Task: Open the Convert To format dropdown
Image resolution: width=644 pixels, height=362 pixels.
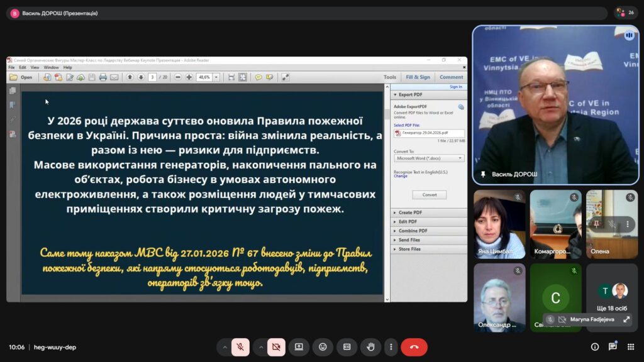Action: [x=429, y=158]
